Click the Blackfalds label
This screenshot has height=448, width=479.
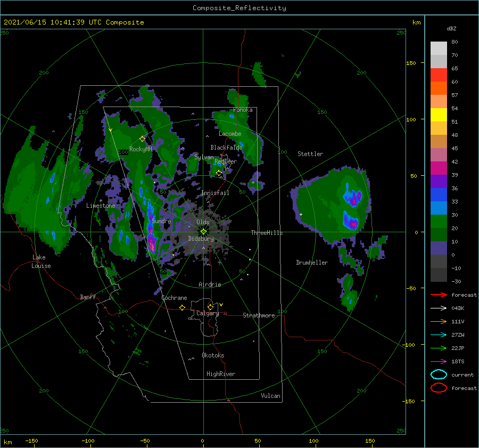(x=226, y=148)
